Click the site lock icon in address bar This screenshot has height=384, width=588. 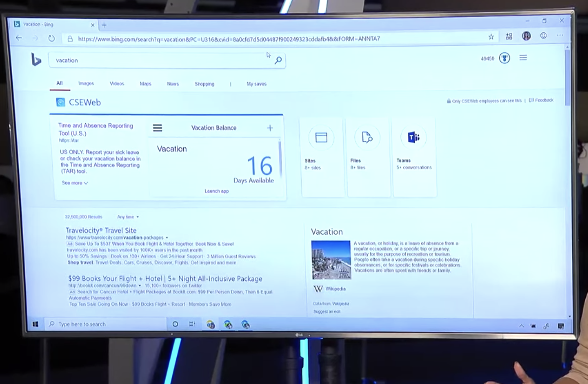tap(70, 38)
